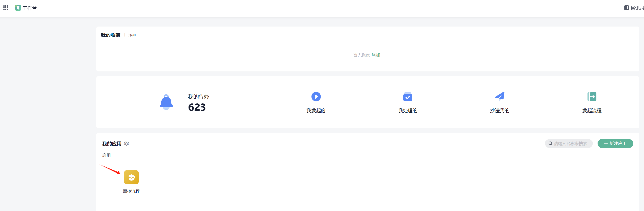Click the app name search field
Viewport: 644px width, 211px height.
tap(569, 143)
